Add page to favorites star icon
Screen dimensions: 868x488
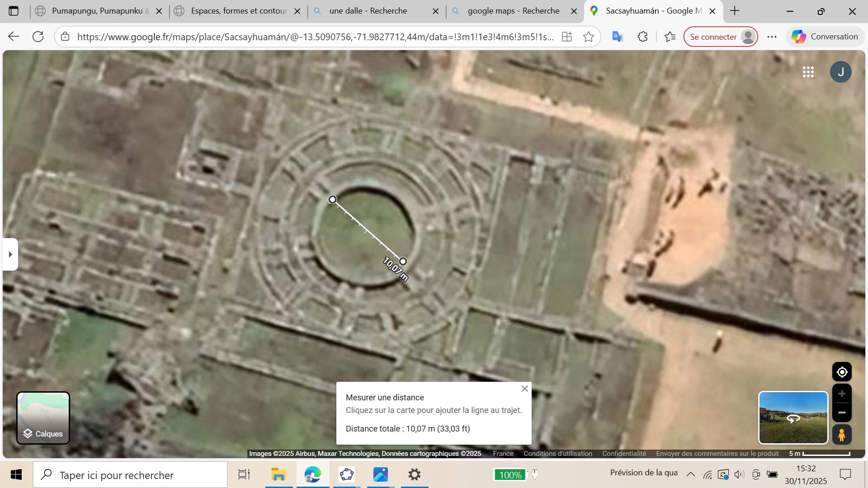coord(589,37)
